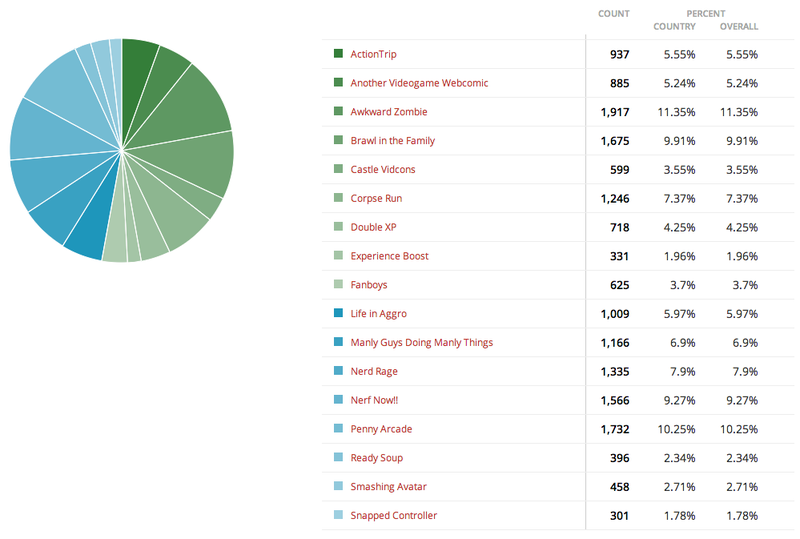Select the Fanboys link

tap(368, 285)
